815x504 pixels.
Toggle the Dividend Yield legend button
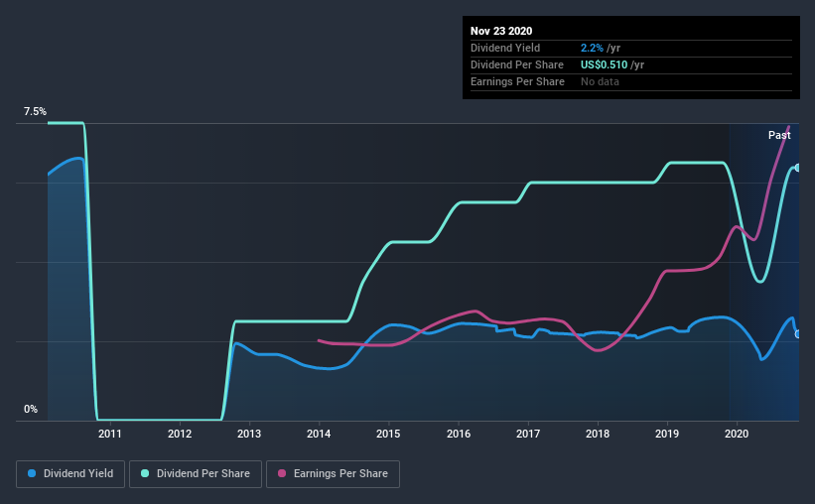click(x=70, y=474)
